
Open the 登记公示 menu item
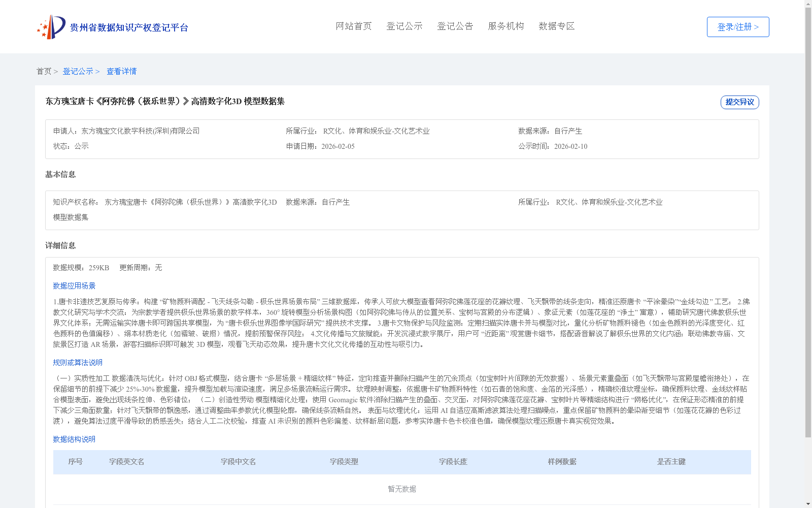(404, 26)
